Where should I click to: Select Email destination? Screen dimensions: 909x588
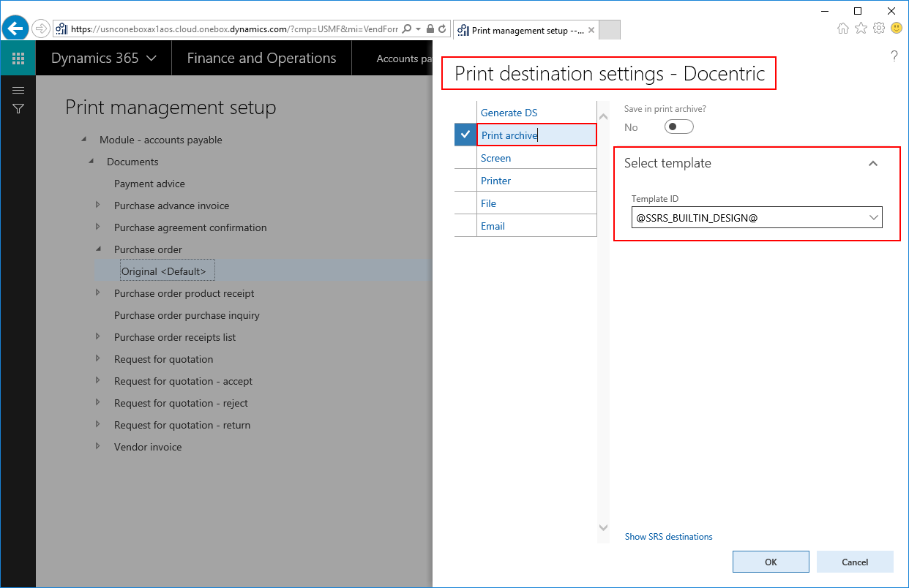536,226
